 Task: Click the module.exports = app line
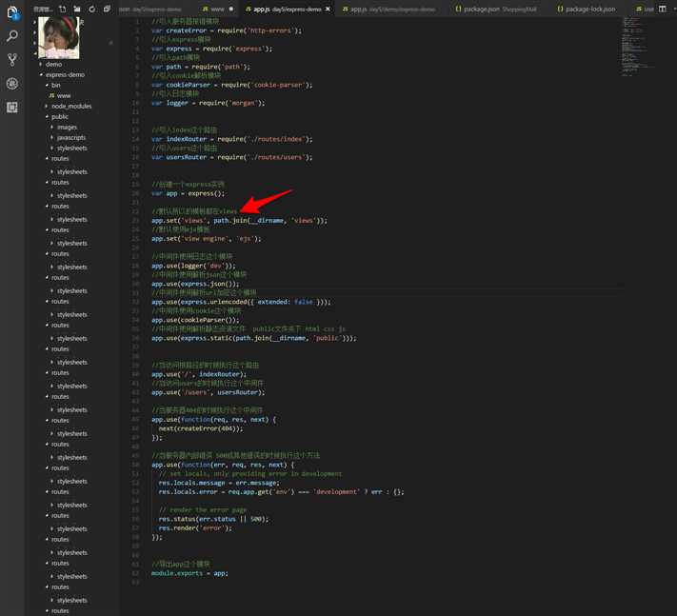tap(189, 573)
